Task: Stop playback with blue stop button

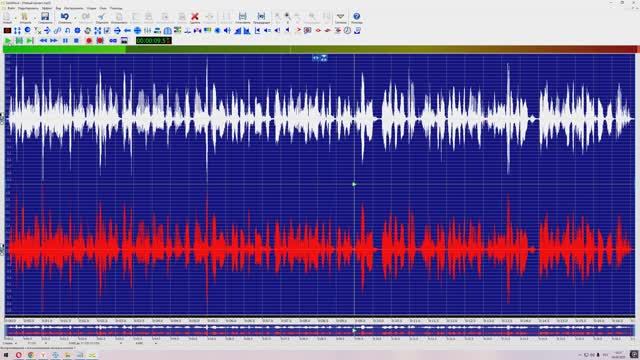Action: (x=76, y=41)
